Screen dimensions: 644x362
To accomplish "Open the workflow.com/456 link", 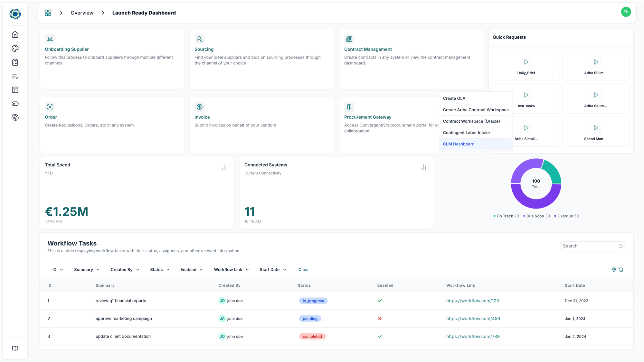I will pyautogui.click(x=473, y=319).
